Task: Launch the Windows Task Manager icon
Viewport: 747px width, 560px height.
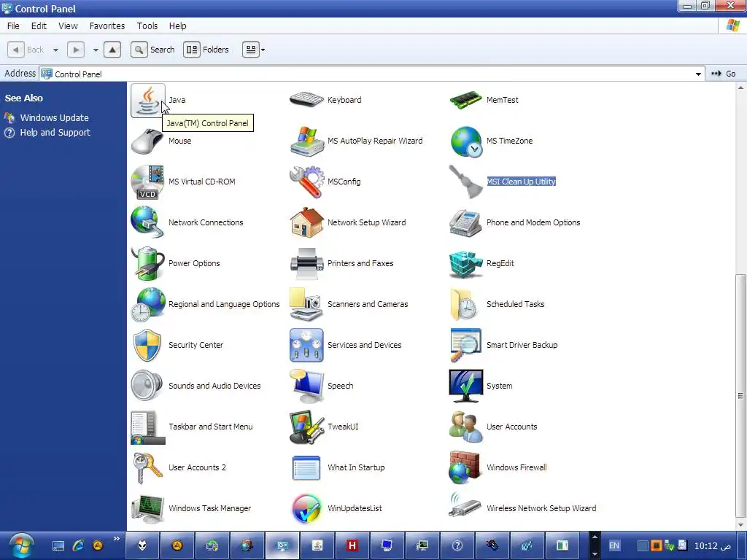Action: (147, 508)
